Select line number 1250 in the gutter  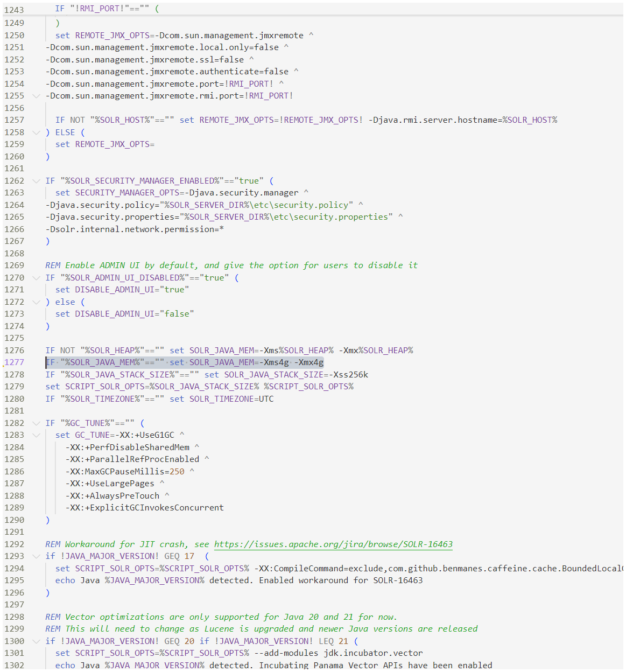tap(15, 36)
